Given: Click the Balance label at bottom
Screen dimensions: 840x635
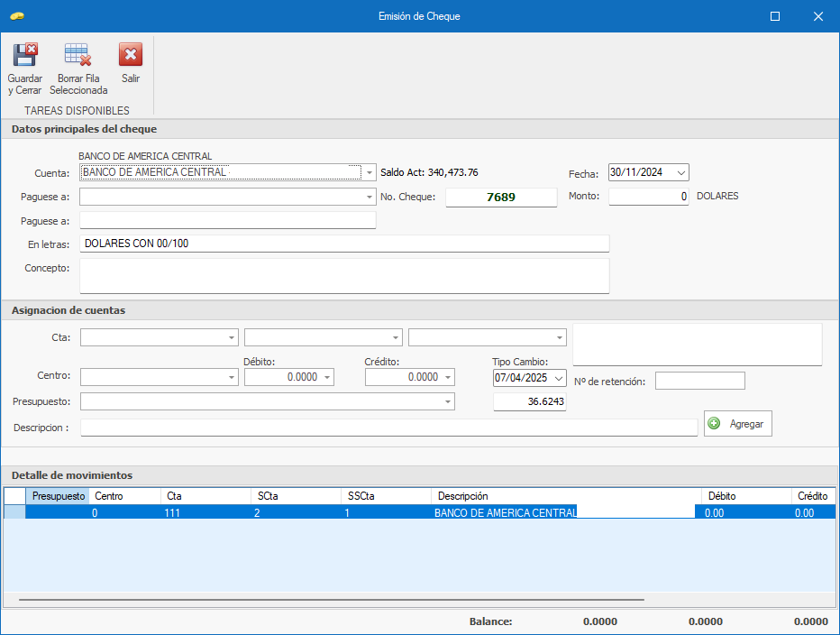Looking at the screenshot, I should click(x=490, y=621).
